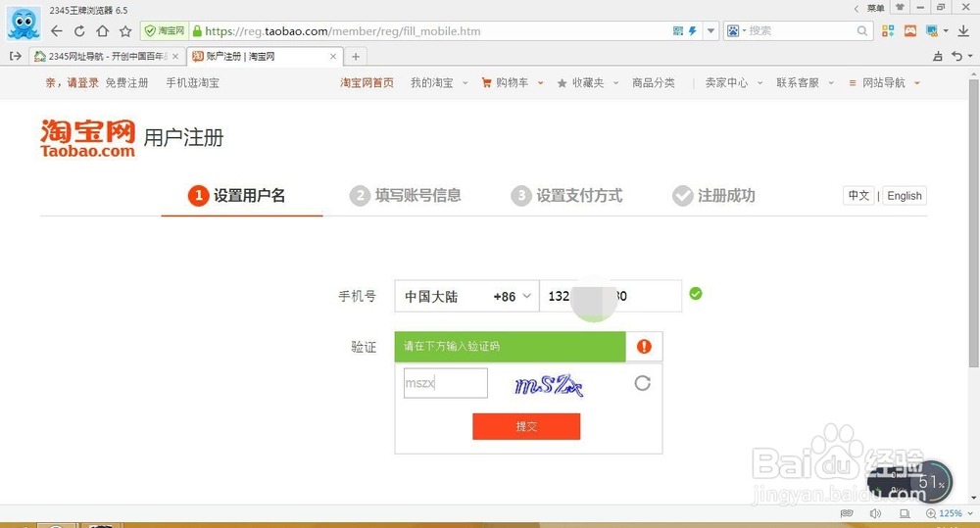Expand the 收藏夹 menu
Screen dimensions: 980x528
(615, 82)
